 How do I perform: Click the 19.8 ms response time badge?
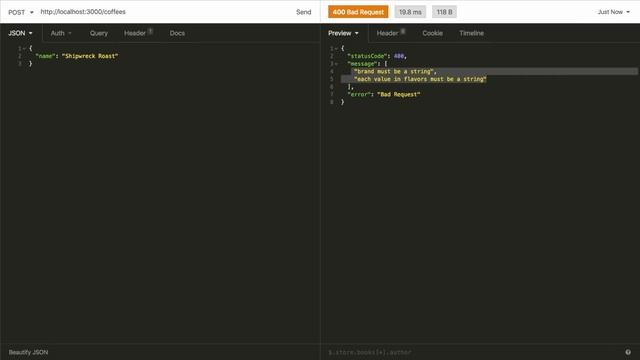[410, 12]
